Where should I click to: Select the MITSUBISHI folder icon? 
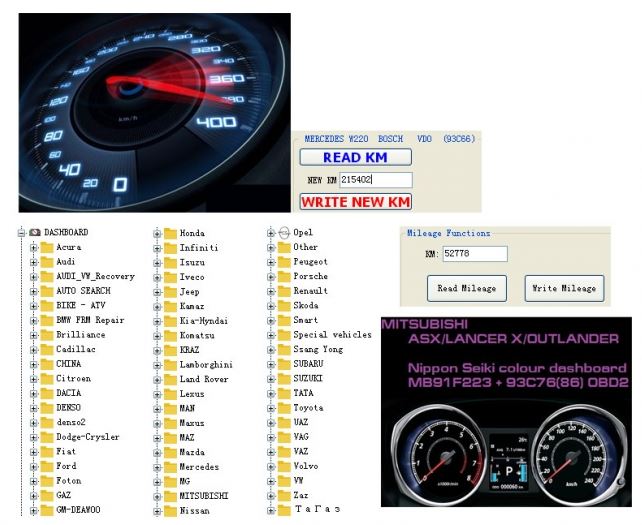pyautogui.click(x=170, y=495)
